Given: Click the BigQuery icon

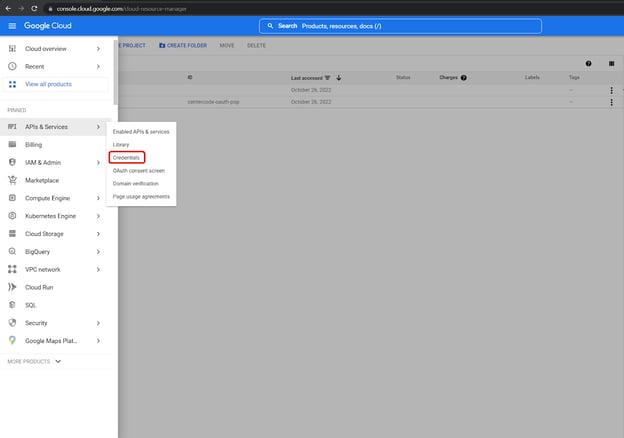Looking at the screenshot, I should pos(12,251).
